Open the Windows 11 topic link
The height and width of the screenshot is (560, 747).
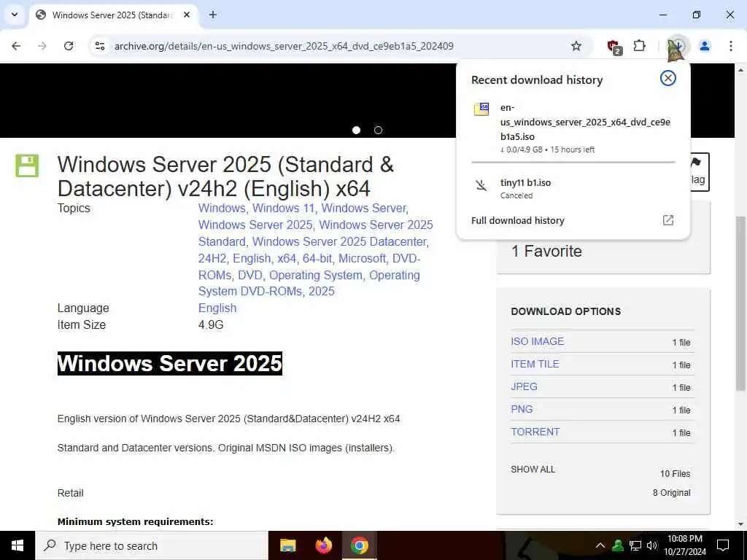284,208
